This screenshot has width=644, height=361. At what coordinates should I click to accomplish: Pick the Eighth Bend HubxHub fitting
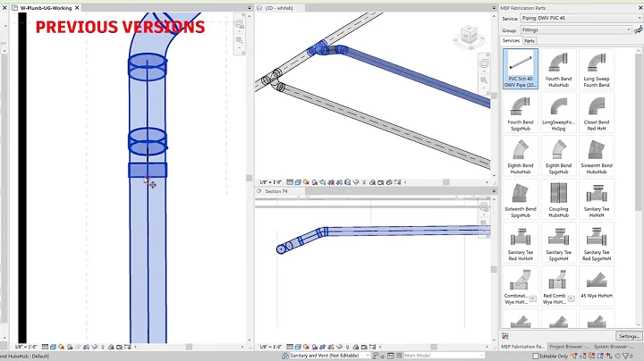521,155
